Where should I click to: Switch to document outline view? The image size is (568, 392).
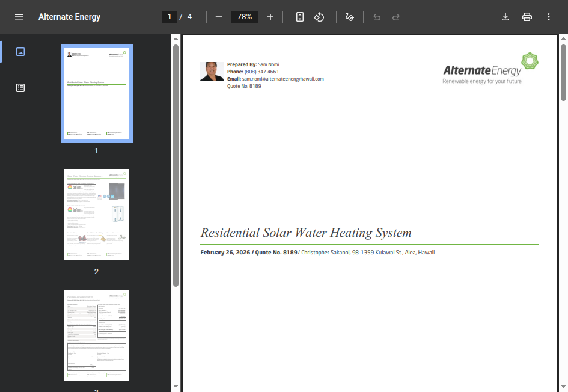pyautogui.click(x=20, y=88)
